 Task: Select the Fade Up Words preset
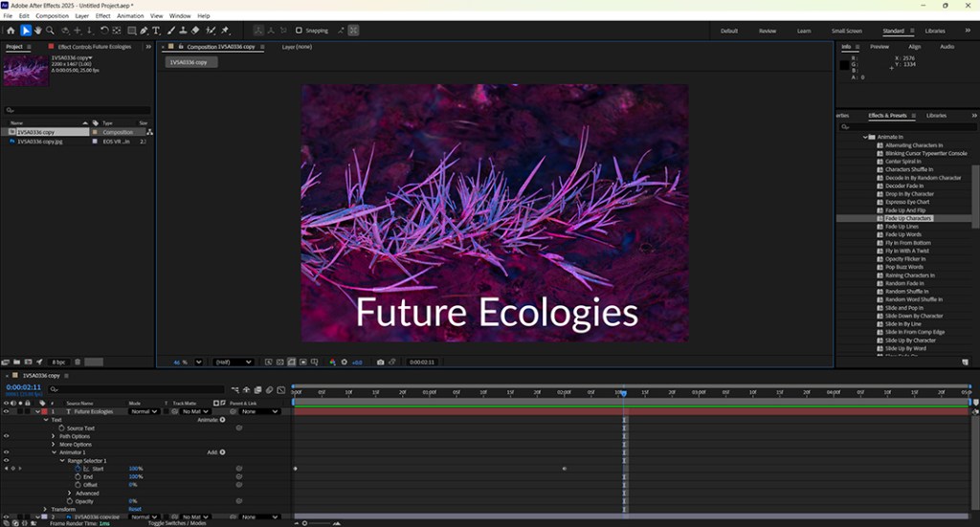[903, 234]
